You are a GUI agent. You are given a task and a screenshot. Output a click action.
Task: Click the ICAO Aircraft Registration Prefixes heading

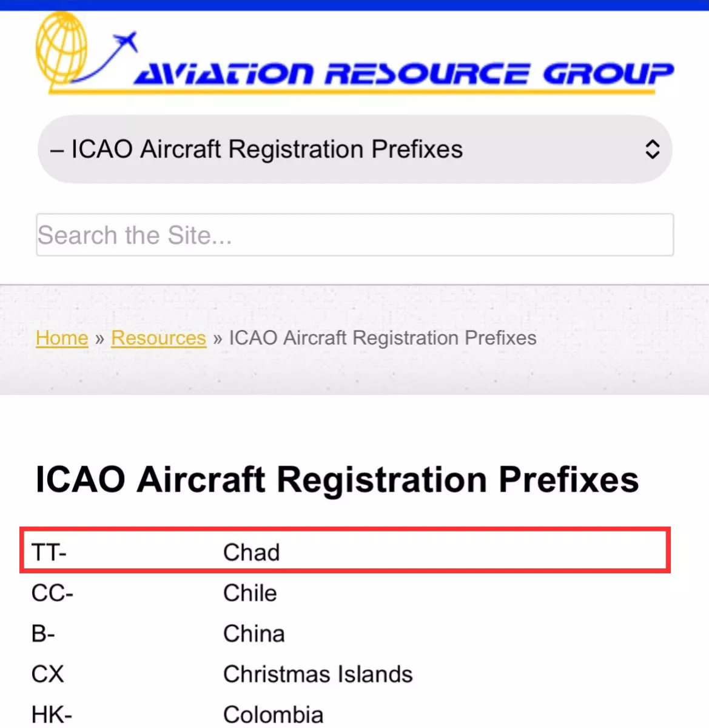coord(337,480)
